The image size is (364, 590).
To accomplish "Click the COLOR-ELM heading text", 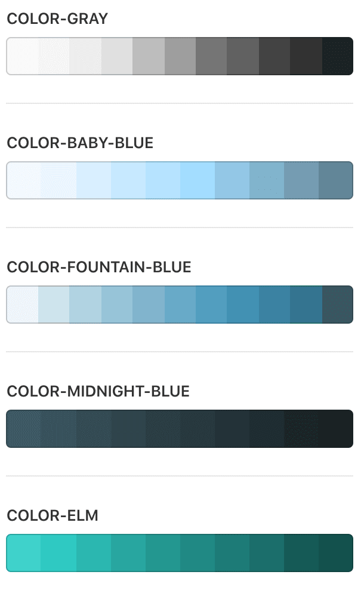I will click(x=53, y=515).
